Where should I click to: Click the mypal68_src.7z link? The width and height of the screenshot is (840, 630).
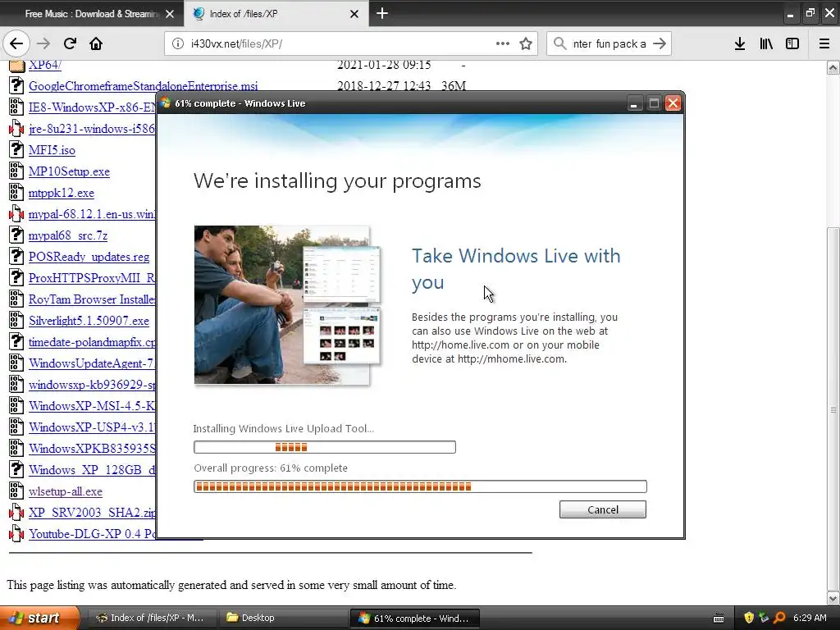68,235
